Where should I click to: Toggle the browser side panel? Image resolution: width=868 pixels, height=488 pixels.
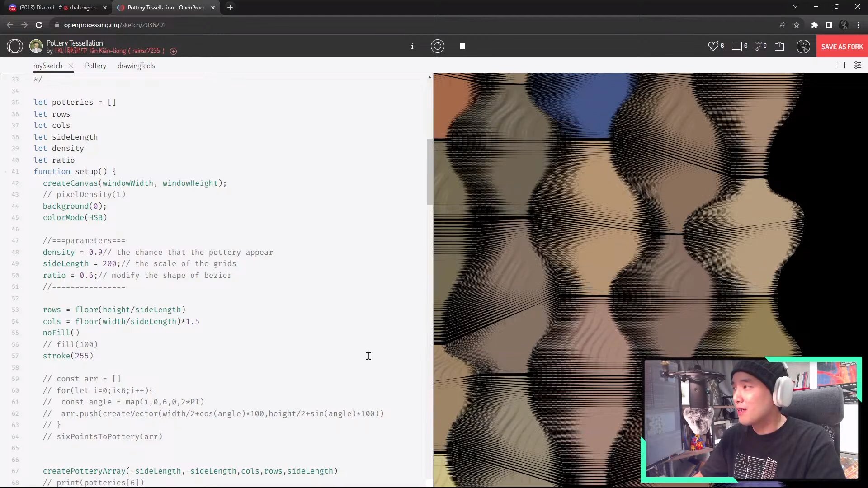829,25
